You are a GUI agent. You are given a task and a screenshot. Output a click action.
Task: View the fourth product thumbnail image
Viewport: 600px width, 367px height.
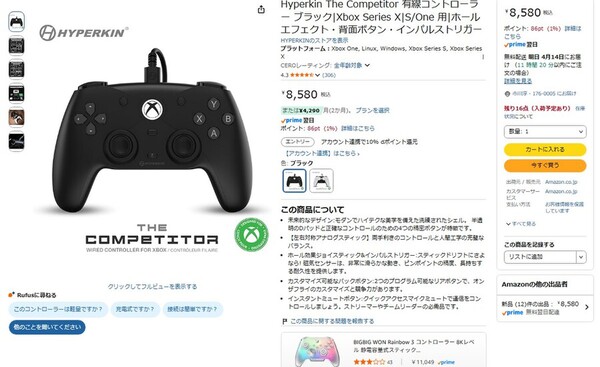(x=16, y=93)
